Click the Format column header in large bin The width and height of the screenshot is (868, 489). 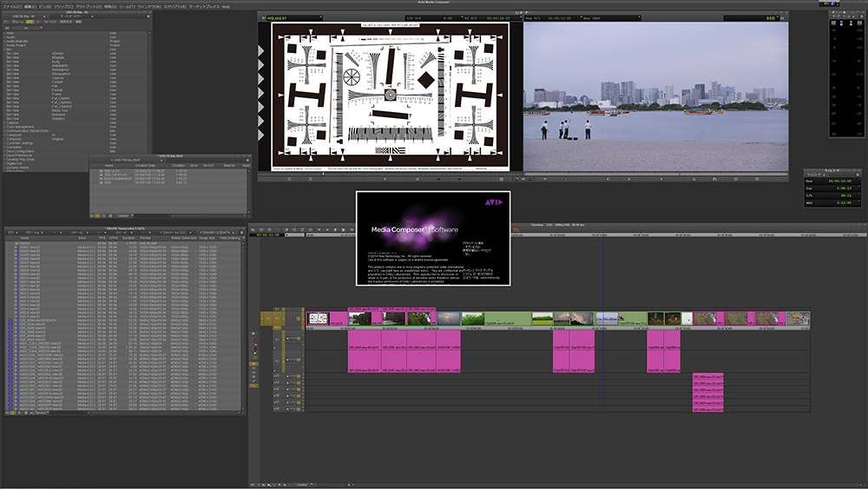(x=145, y=238)
